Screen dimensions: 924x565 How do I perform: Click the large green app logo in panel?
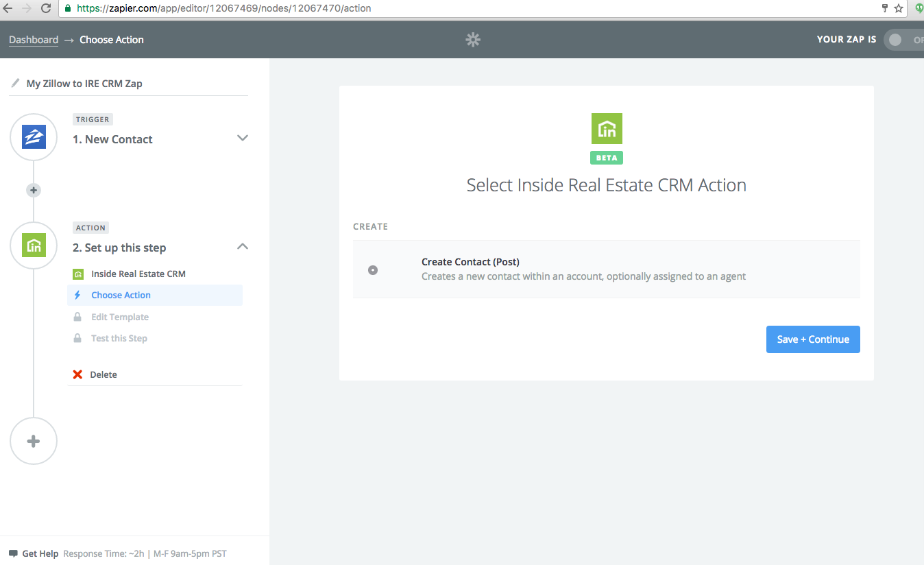click(607, 129)
